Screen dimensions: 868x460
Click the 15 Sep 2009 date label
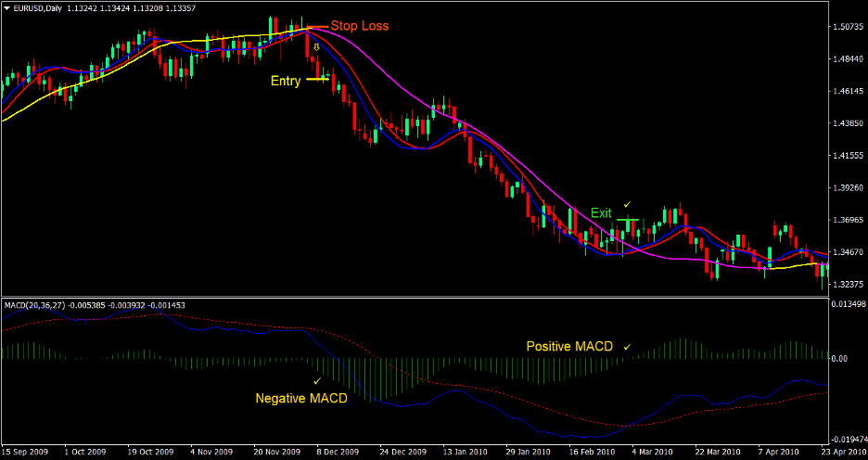[25, 452]
